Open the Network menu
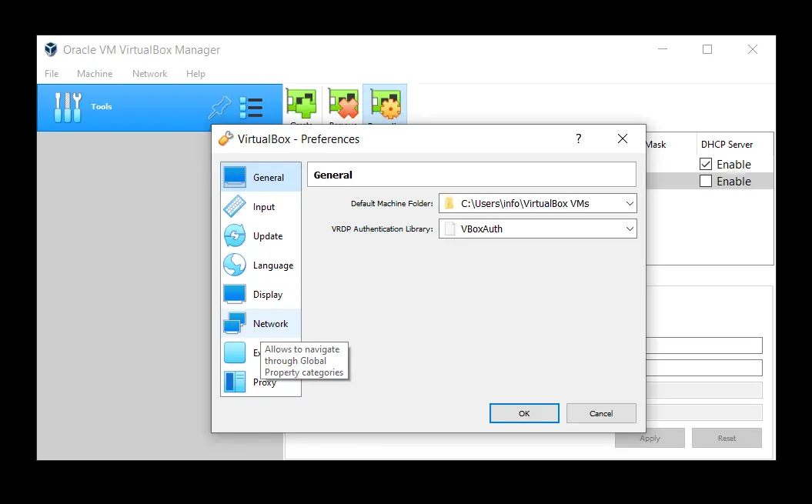This screenshot has width=812, height=504. pos(149,74)
